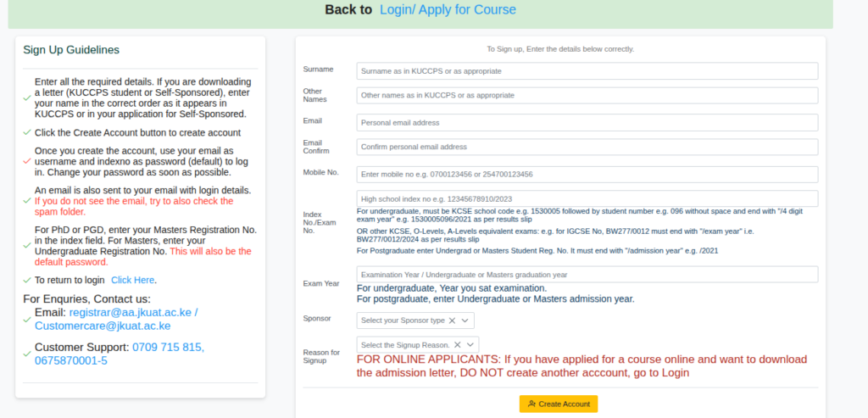The image size is (868, 418).
Task: Clear the Sponsor type selection X icon
Action: point(452,320)
